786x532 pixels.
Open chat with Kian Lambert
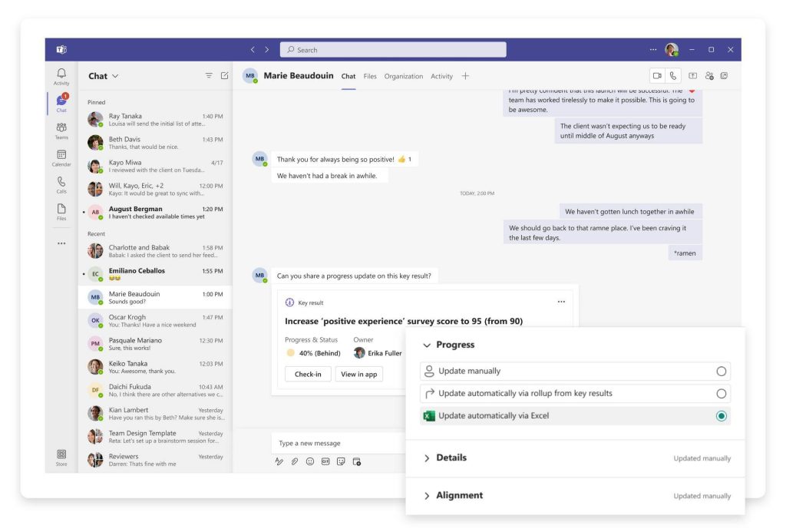point(155,414)
